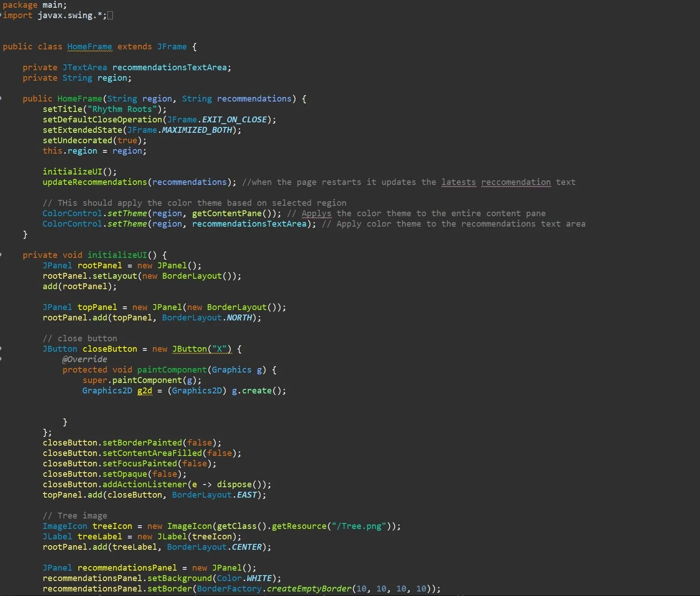The height and width of the screenshot is (596, 700).
Task: Click the "// Tree image" comment
Action: [x=75, y=516]
